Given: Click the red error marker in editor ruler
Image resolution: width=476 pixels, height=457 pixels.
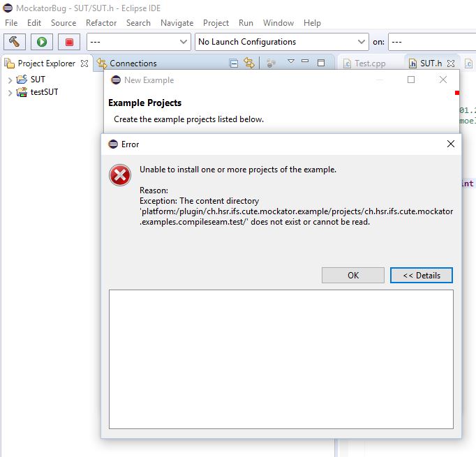Looking at the screenshot, I should pyautogui.click(x=457, y=93).
